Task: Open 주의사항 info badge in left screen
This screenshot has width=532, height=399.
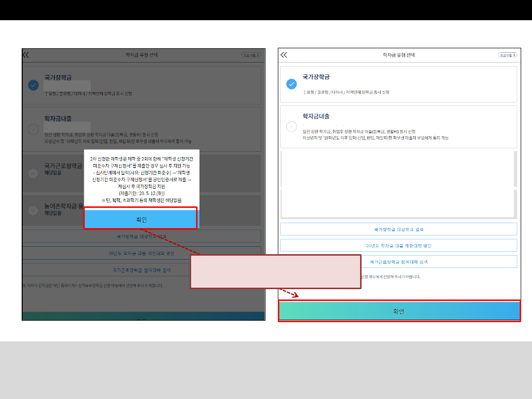Action: coord(251,55)
